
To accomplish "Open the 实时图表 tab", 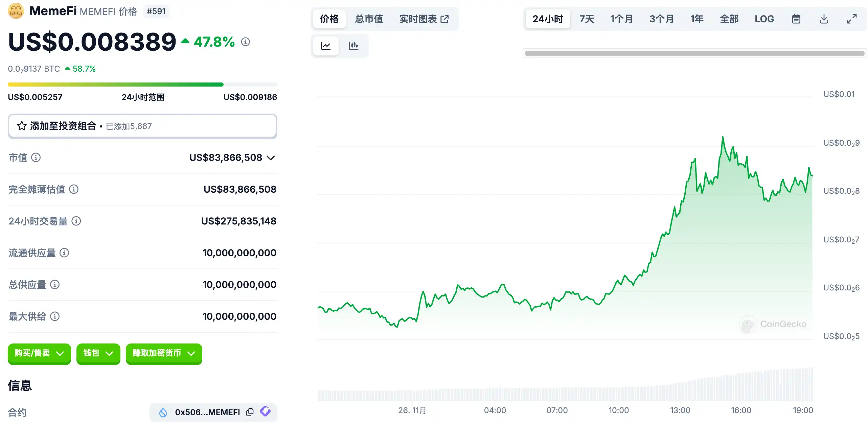I will tap(424, 19).
